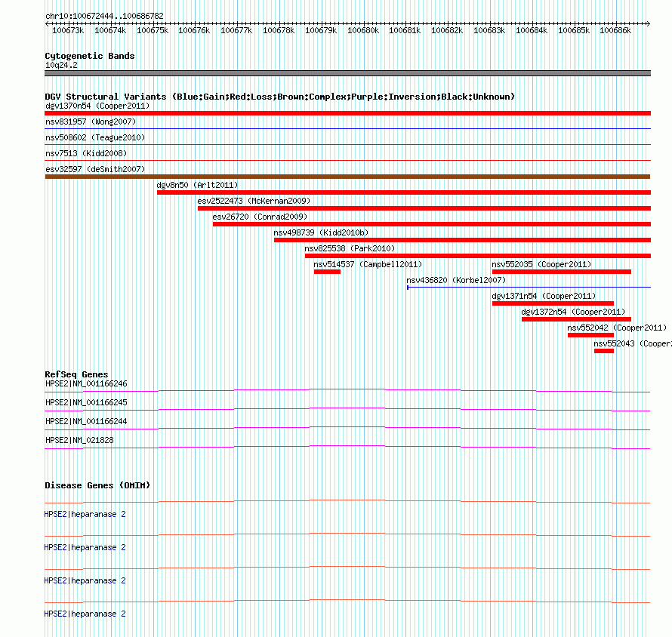This screenshot has width=672, height=637.
Task: Open nsv7513 (Kidd2008) variant label
Action: point(86,153)
